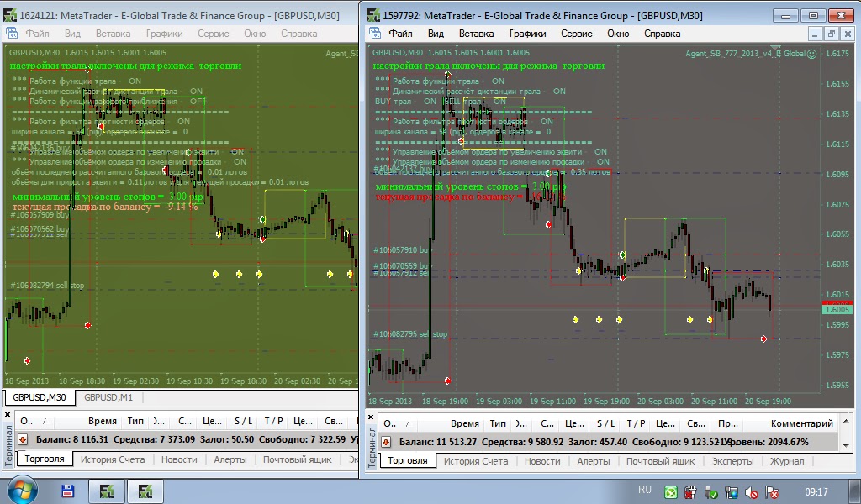The height and width of the screenshot is (504, 861).
Task: Click floppy disk save icon on taskbar
Action: 68,491
